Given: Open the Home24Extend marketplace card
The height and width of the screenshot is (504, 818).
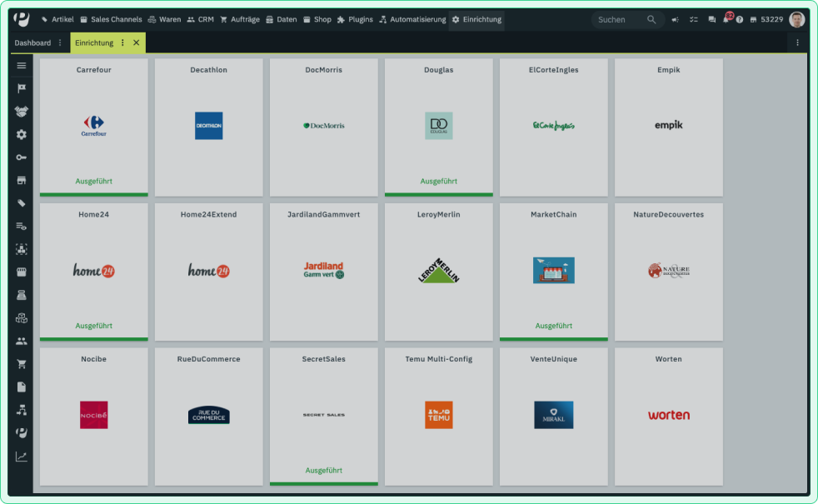Looking at the screenshot, I should pyautogui.click(x=209, y=272).
